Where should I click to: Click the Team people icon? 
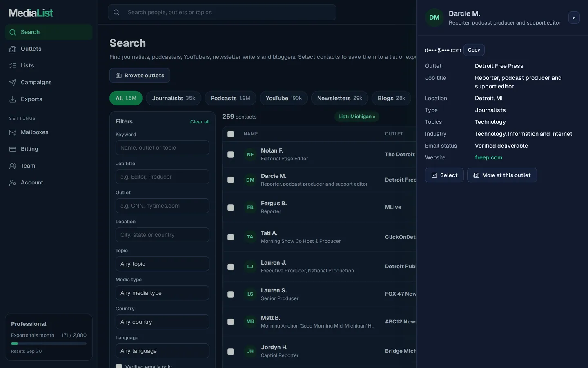(x=13, y=166)
